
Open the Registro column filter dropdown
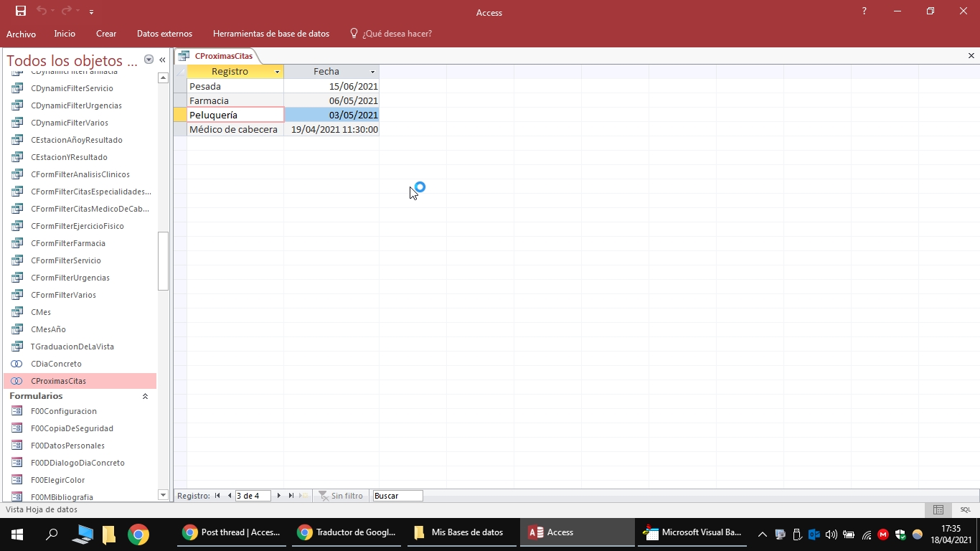[x=277, y=72]
